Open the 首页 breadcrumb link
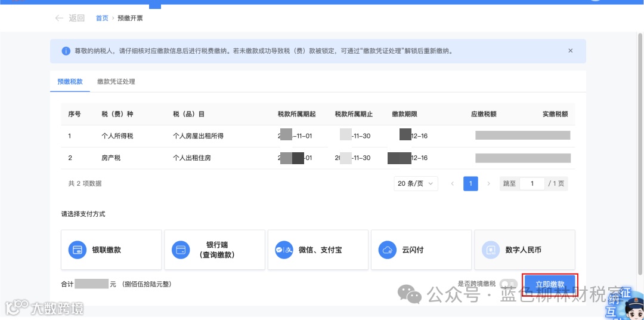 (x=102, y=18)
